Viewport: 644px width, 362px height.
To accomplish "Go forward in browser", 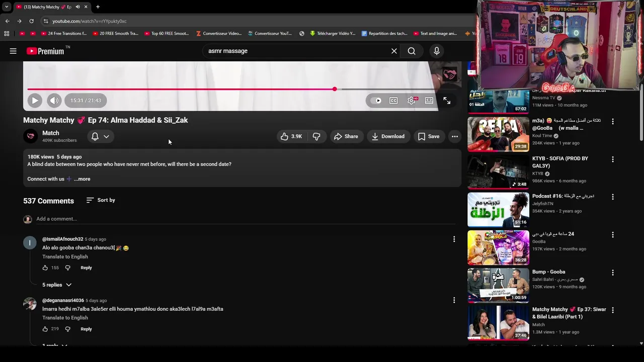I will 19,21.
